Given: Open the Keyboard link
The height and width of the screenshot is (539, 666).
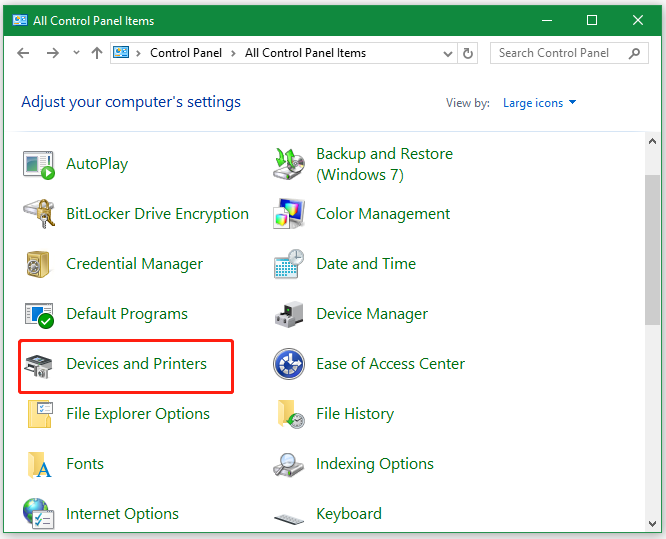Looking at the screenshot, I should click(349, 514).
